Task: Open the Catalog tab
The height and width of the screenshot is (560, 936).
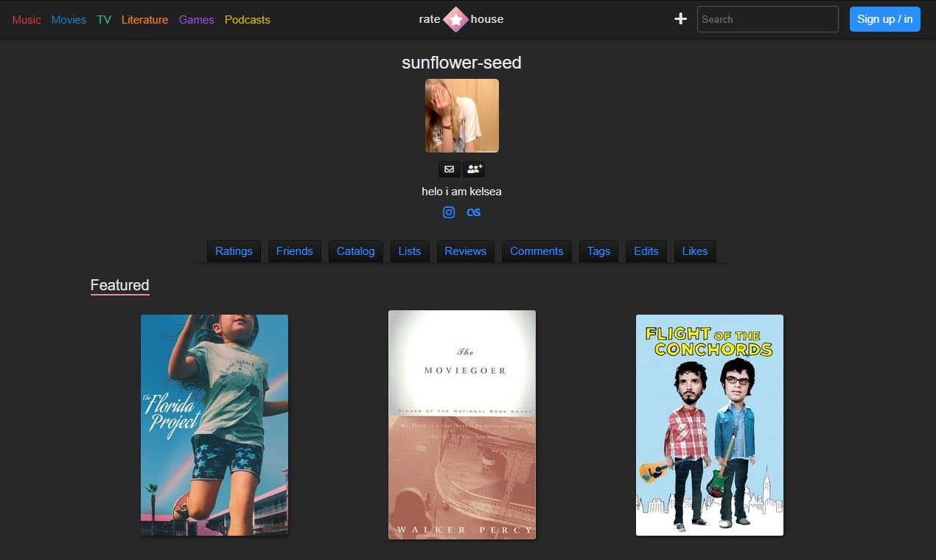Action: click(x=356, y=251)
